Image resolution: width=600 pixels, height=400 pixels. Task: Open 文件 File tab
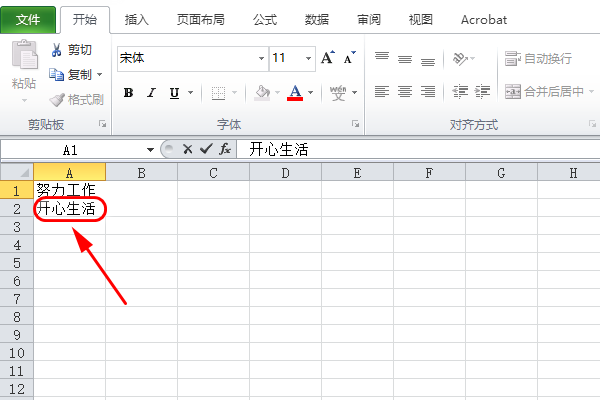tap(28, 19)
